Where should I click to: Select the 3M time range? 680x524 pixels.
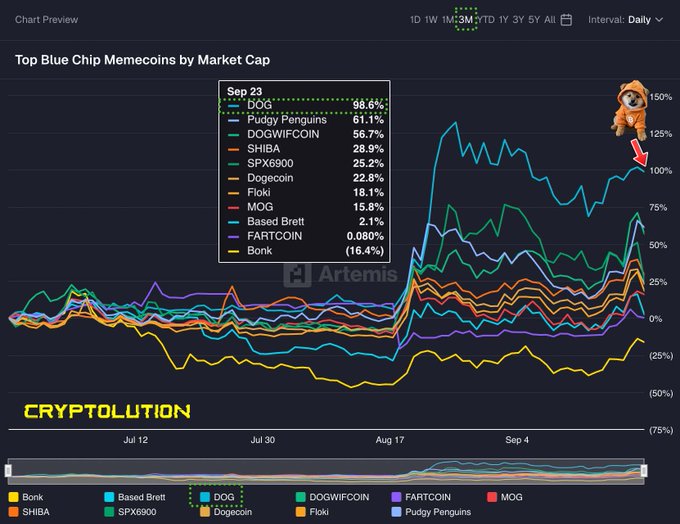pyautogui.click(x=466, y=20)
